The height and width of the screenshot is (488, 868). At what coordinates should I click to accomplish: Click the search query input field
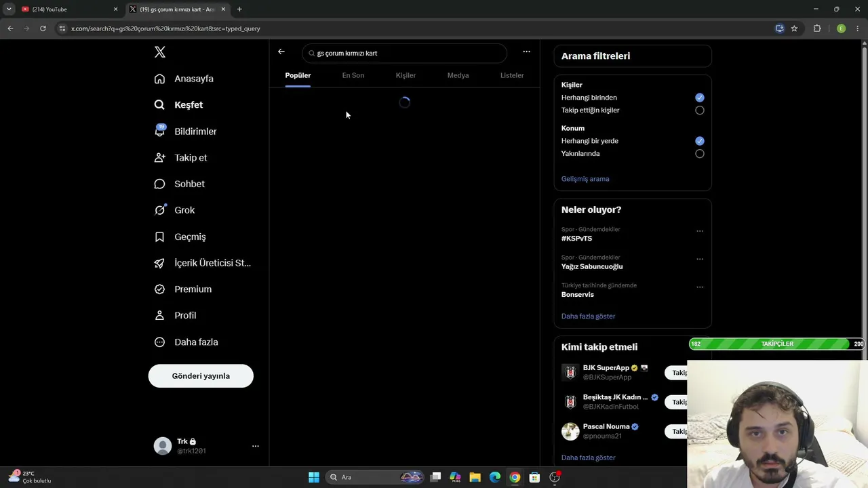405,53
